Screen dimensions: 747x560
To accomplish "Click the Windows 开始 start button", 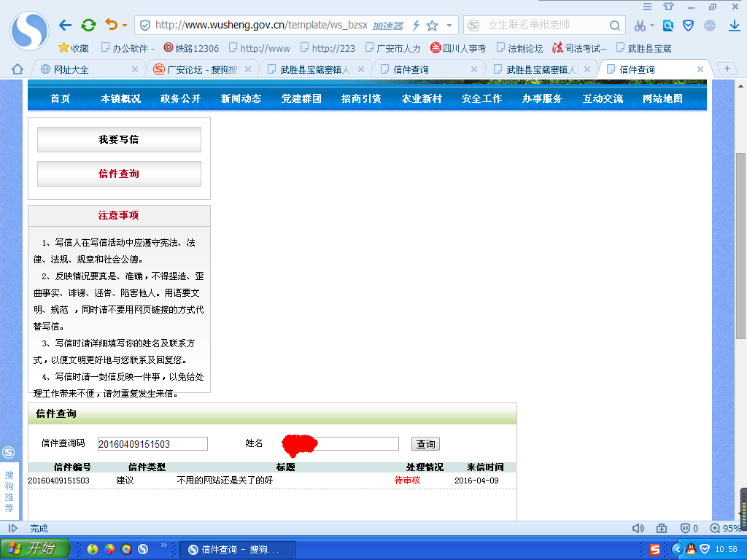I will (34, 549).
